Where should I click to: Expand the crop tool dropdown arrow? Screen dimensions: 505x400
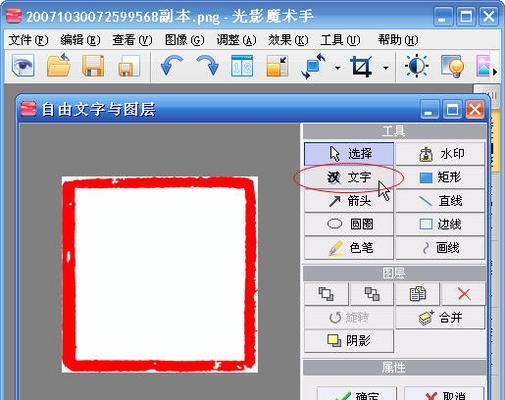386,68
